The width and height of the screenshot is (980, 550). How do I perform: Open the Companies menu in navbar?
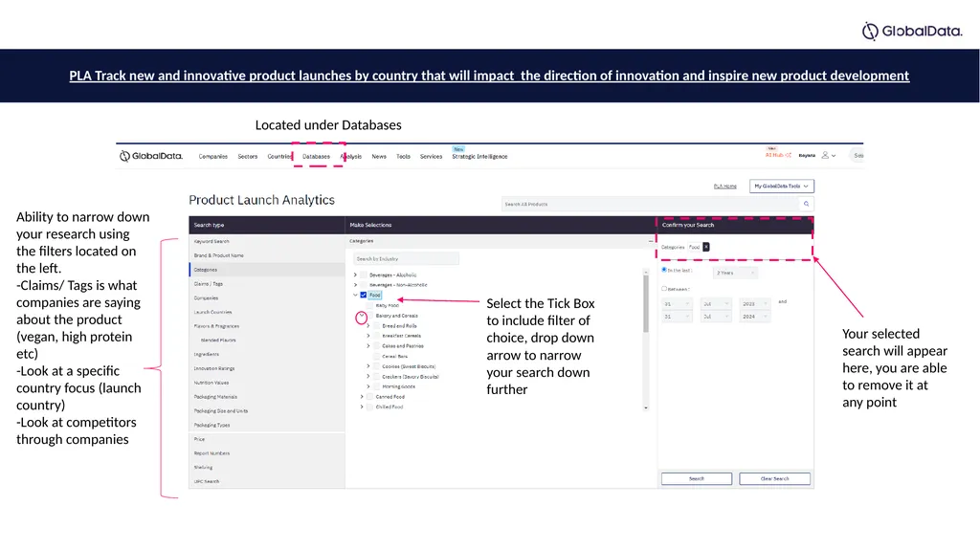click(213, 156)
